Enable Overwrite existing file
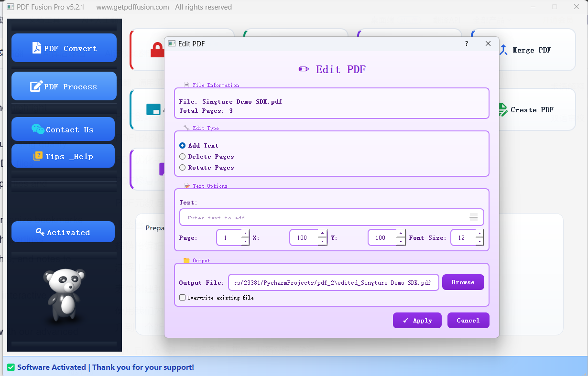588x376 pixels. [182, 297]
